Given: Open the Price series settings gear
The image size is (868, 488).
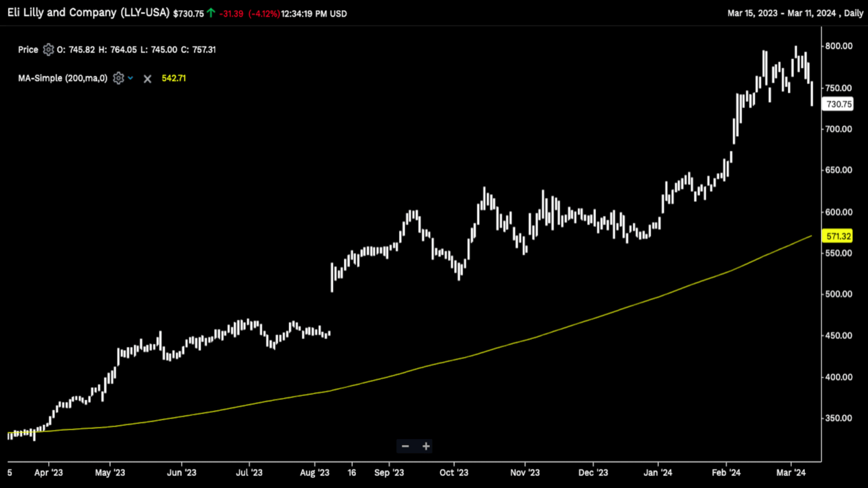Looking at the screenshot, I should pyautogui.click(x=48, y=50).
